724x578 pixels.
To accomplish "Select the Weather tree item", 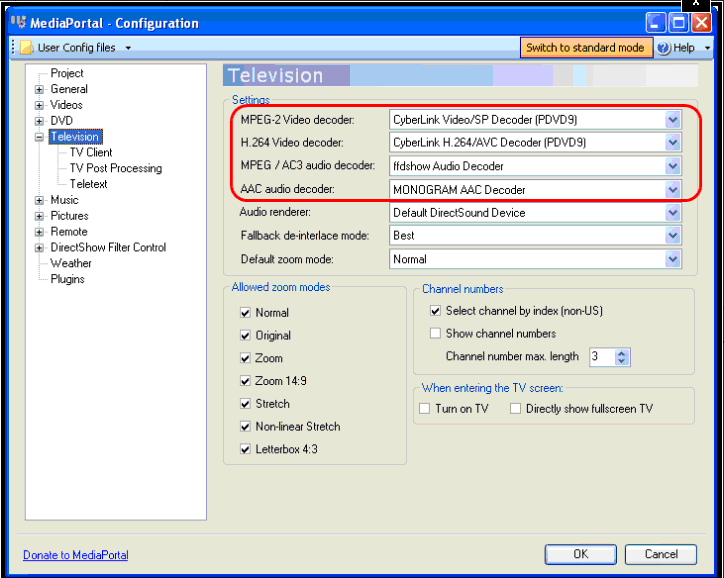I will pos(71,263).
